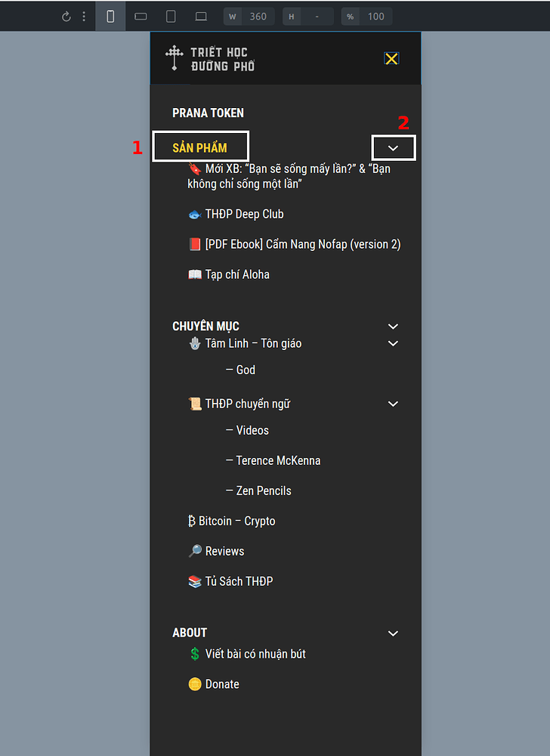Click the magnifier icon next to Reviews

[x=194, y=551]
